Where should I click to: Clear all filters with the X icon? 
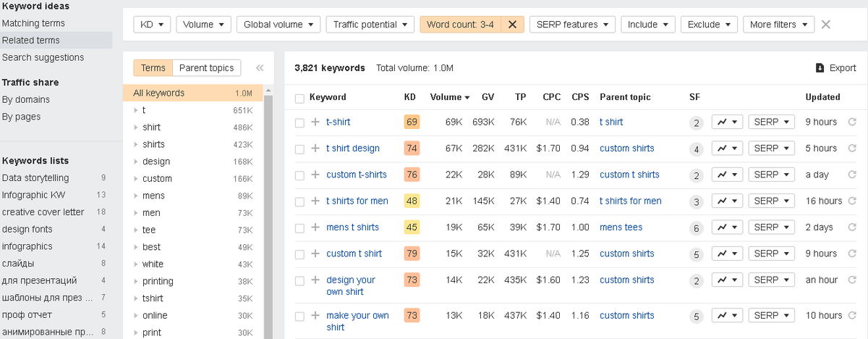pyautogui.click(x=826, y=25)
